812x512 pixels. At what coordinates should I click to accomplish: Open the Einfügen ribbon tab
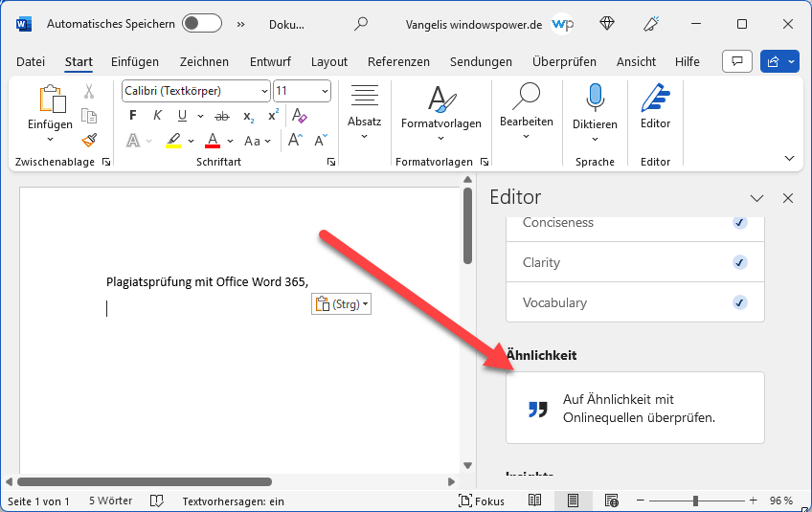pos(135,61)
